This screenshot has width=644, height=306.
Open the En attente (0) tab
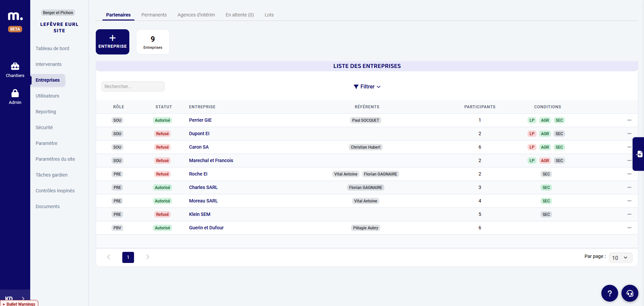tap(240, 15)
